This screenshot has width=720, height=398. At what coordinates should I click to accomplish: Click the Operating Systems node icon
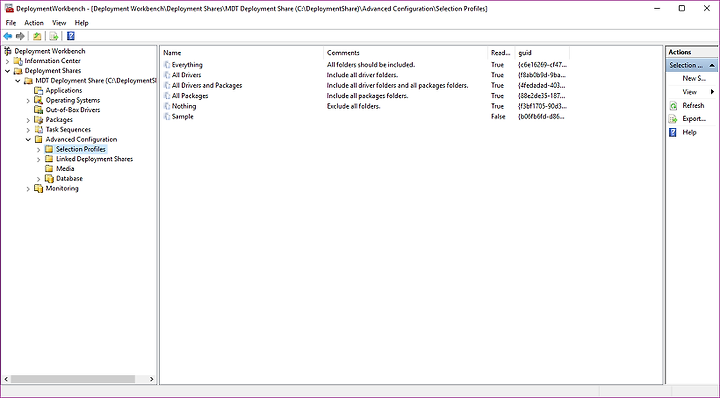[x=39, y=100]
